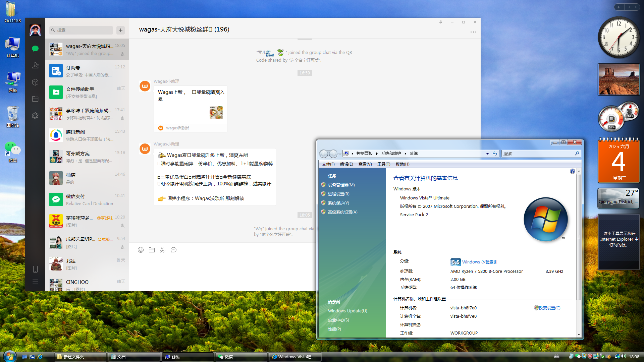Viewport: 644px width, 362px height.
Task: Open the emoji picker in chat toolbar
Action: click(141, 250)
